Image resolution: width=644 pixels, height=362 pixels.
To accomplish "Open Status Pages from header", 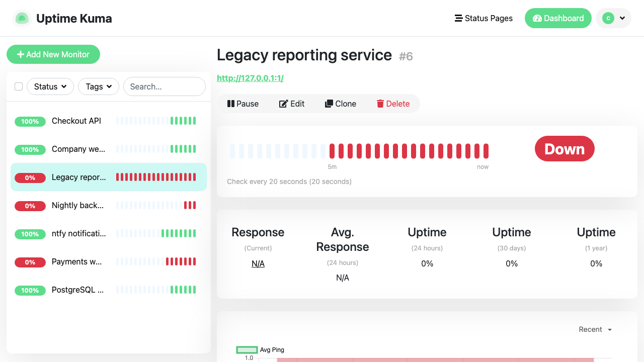I will (484, 18).
